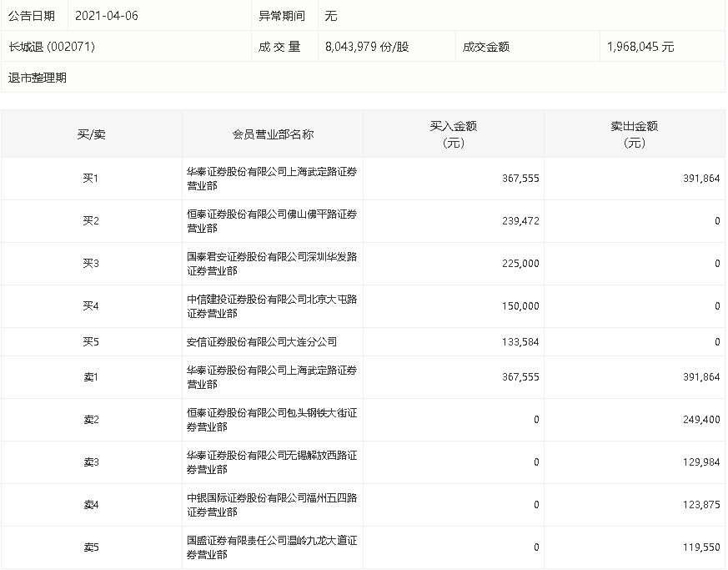Select sell amount 119,550
Image resolution: width=728 pixels, height=570 pixels.
[701, 547]
